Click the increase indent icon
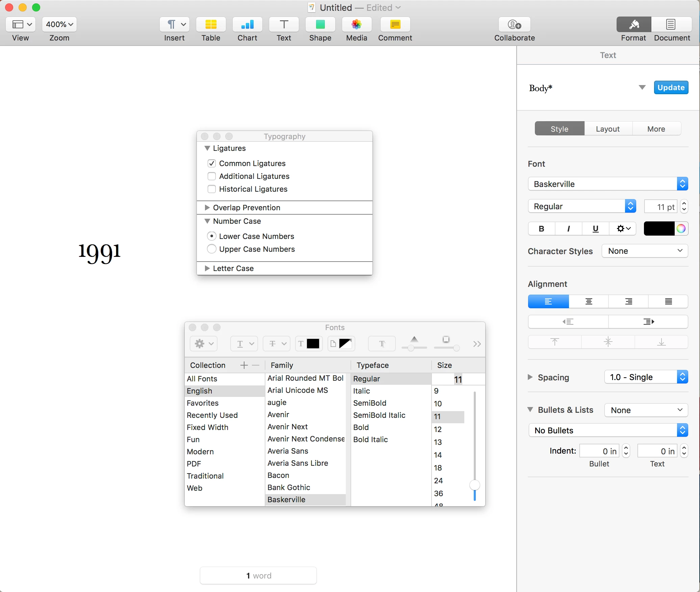This screenshot has height=592, width=700. pos(648,322)
